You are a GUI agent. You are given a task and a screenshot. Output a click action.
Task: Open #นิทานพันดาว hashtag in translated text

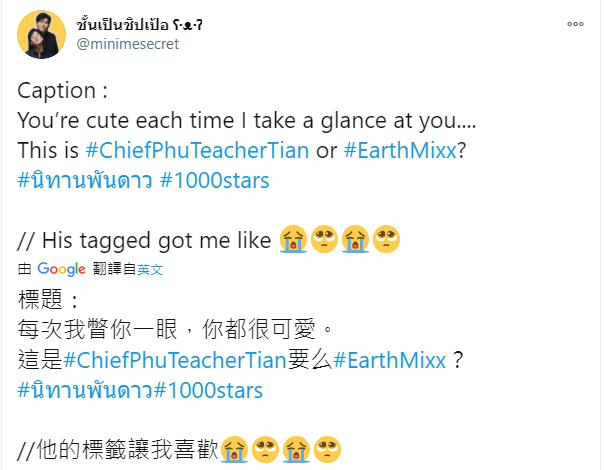[85, 390]
